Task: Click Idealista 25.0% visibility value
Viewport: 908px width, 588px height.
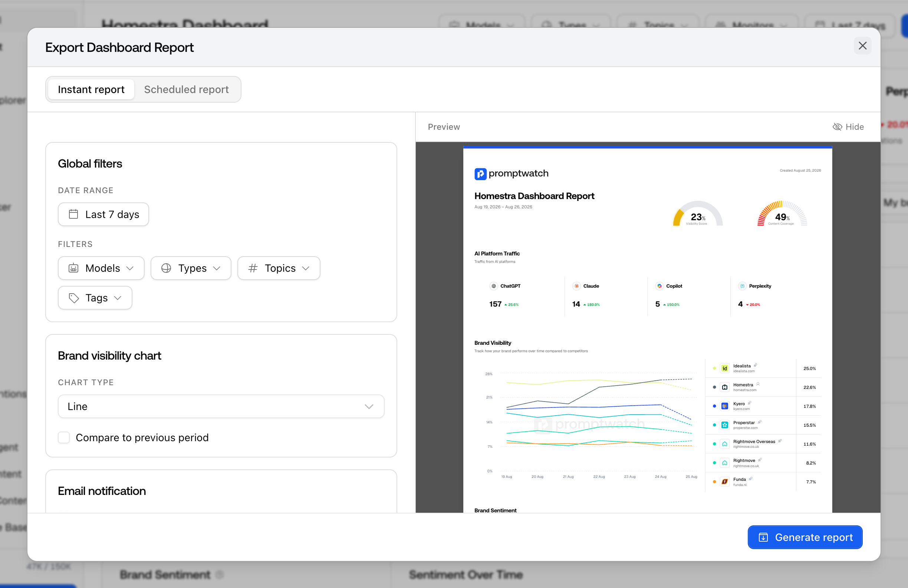Action: [x=810, y=369]
